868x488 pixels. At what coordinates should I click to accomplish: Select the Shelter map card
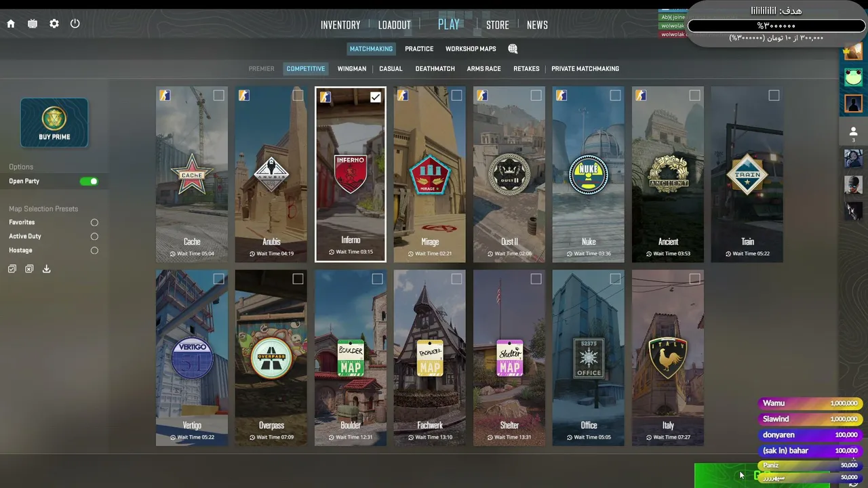(509, 358)
